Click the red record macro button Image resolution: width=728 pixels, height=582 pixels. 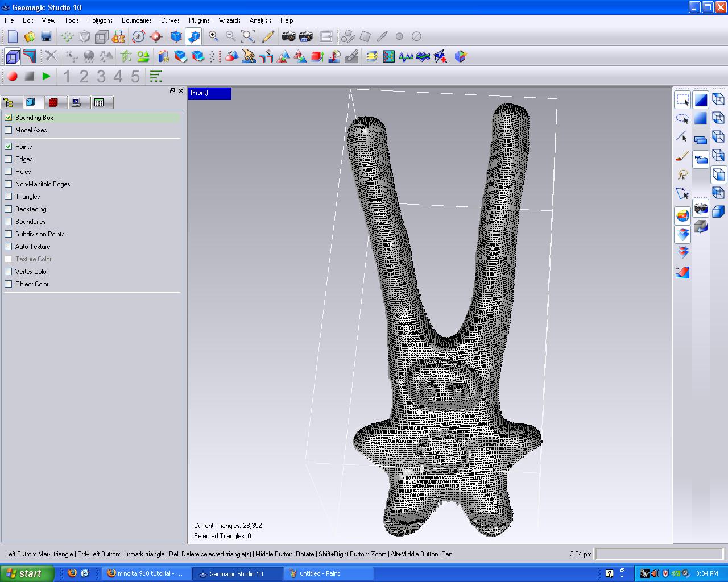tap(13, 76)
